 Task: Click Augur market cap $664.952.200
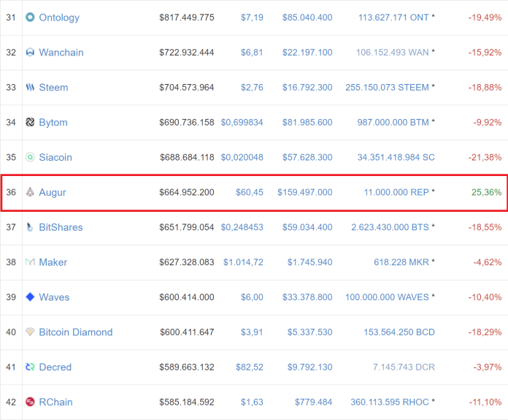(x=187, y=193)
